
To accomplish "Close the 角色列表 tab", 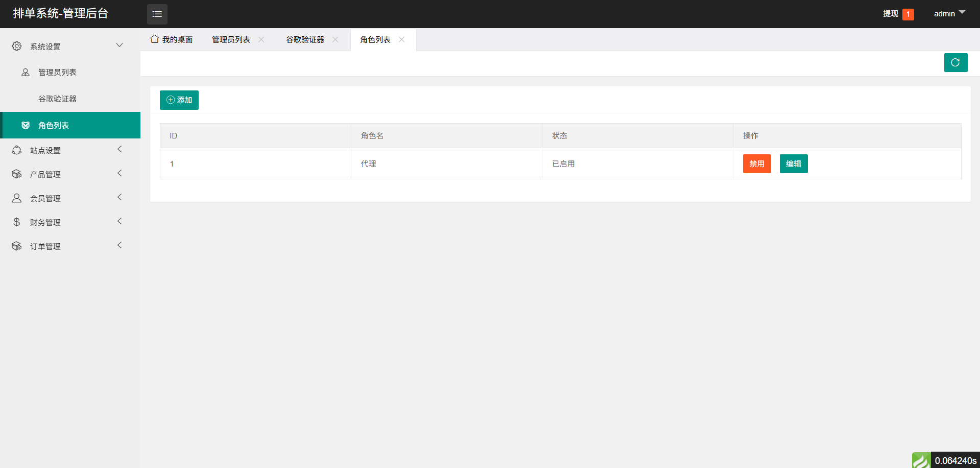I will pos(402,39).
